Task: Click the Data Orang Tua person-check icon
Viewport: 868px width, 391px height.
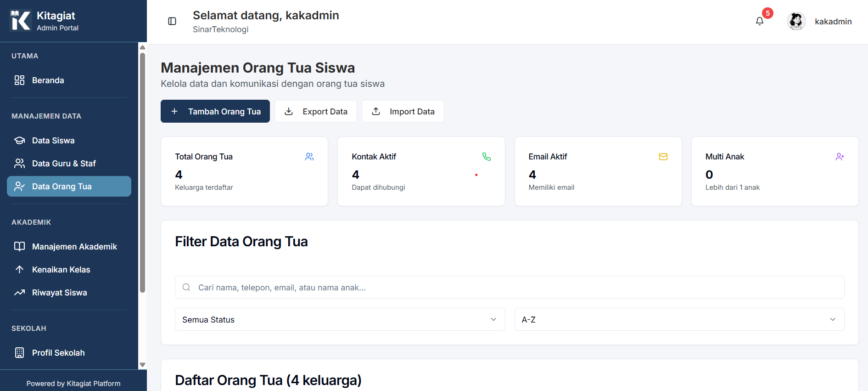Action: click(x=19, y=187)
